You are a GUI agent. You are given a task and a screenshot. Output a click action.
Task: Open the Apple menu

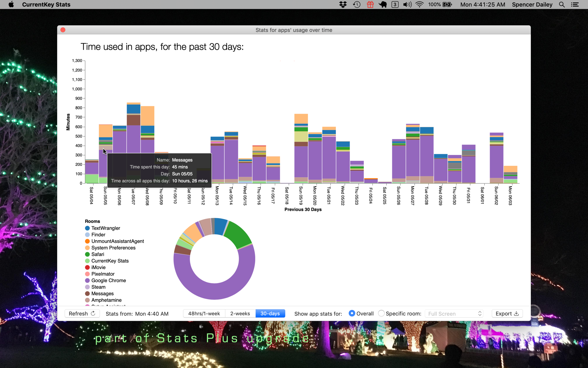11,4
